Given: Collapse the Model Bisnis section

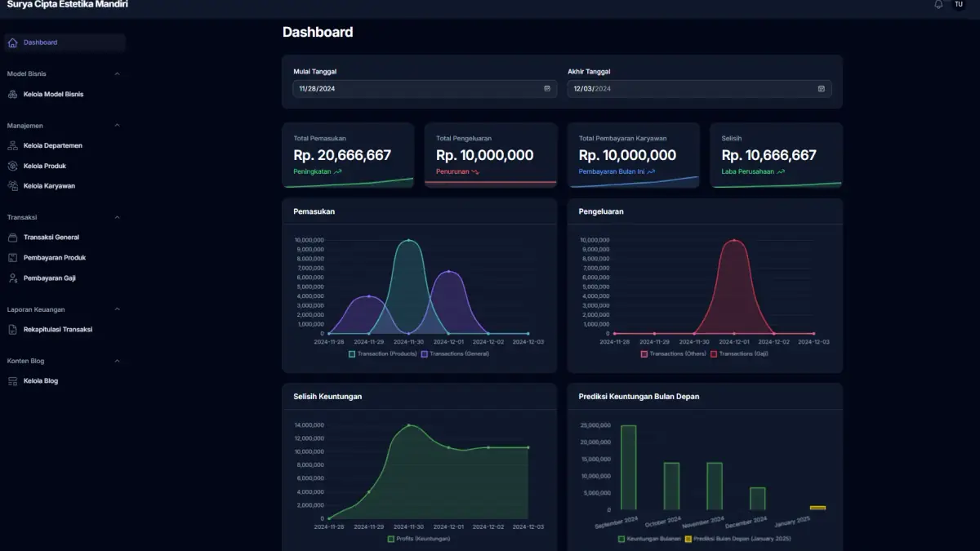Looking at the screenshot, I should coord(117,73).
